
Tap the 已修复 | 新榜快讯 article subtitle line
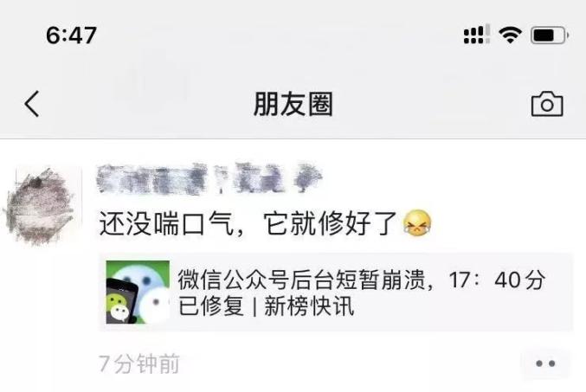(x=266, y=306)
